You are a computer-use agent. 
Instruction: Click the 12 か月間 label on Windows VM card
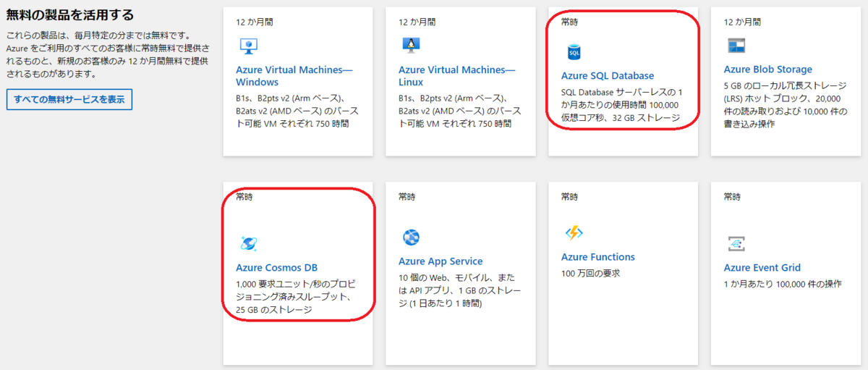[x=254, y=22]
